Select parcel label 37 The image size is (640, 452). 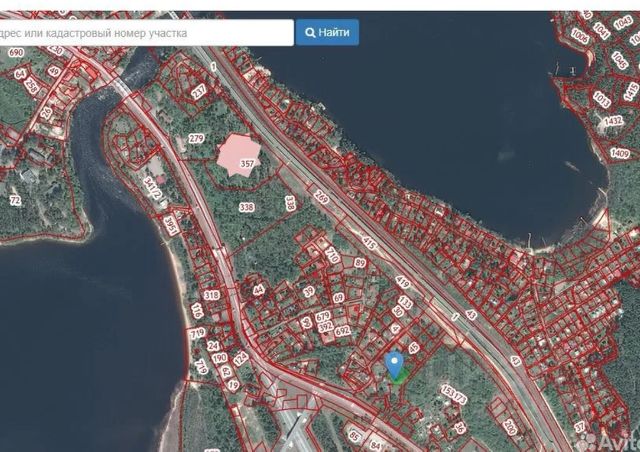[x=580, y=427]
